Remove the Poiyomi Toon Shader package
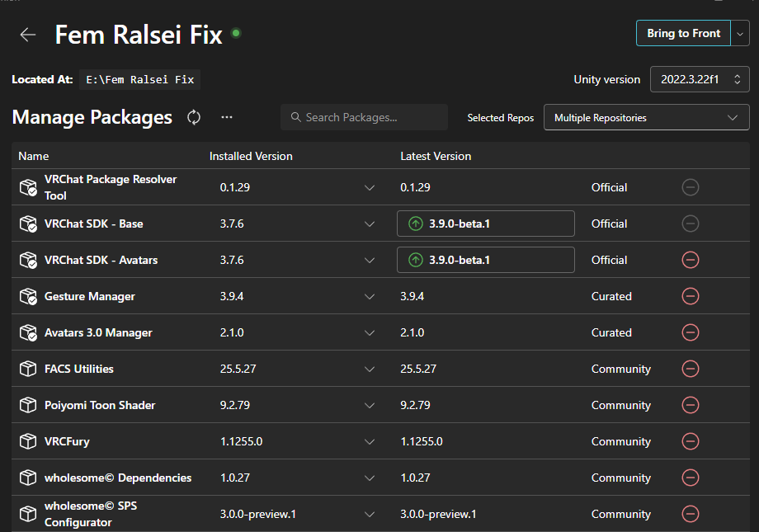The height and width of the screenshot is (532, 759). click(691, 405)
